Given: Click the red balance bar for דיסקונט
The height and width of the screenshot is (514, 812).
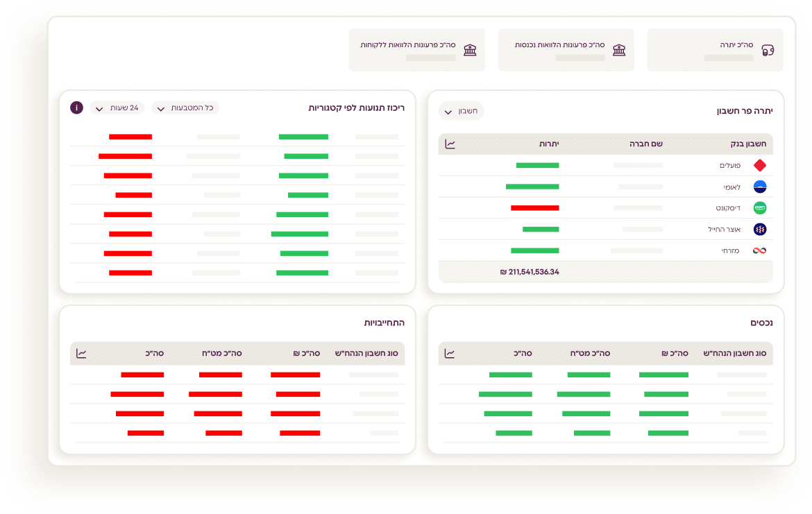Looking at the screenshot, I should (x=534, y=208).
